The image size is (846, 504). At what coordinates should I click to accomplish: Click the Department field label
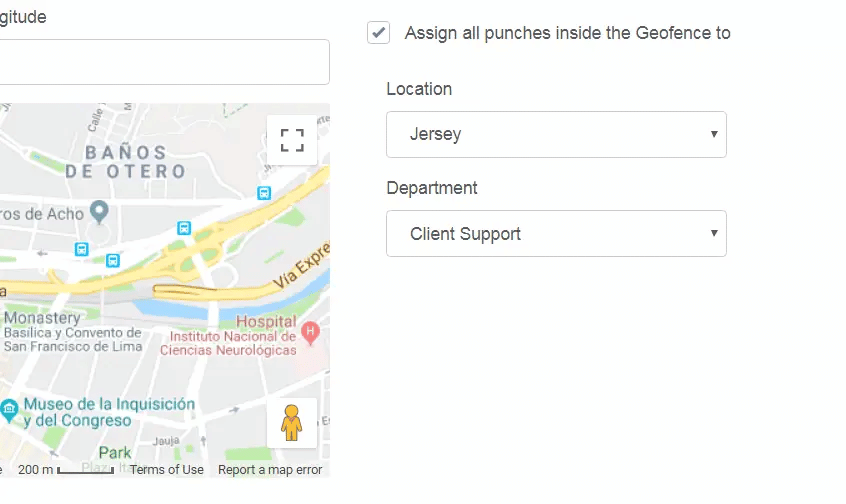432,188
